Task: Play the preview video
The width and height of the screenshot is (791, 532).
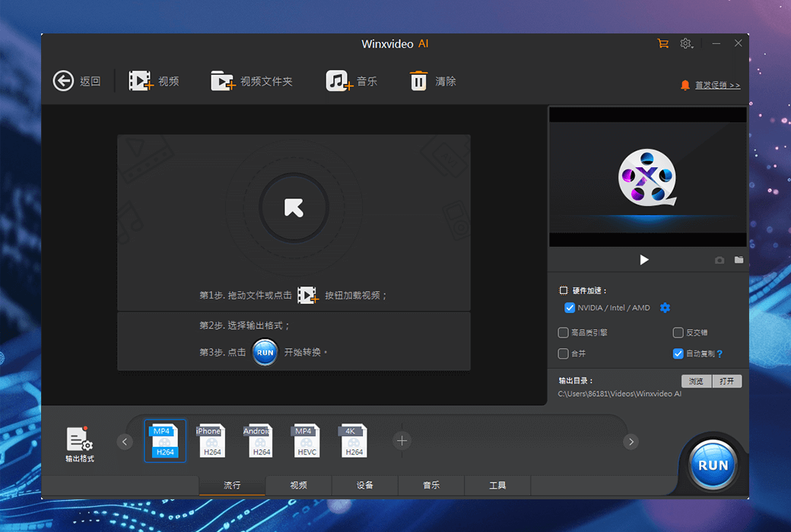Action: 644,260
